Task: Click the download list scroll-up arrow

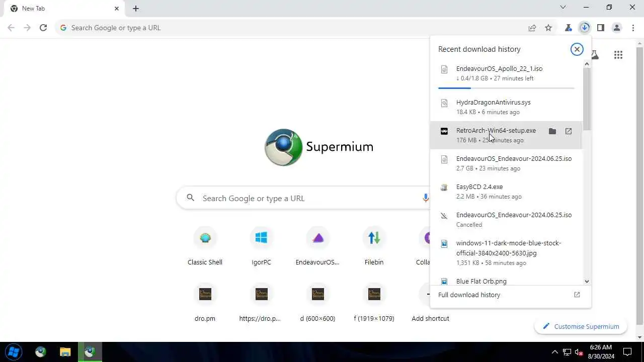Action: [x=587, y=64]
